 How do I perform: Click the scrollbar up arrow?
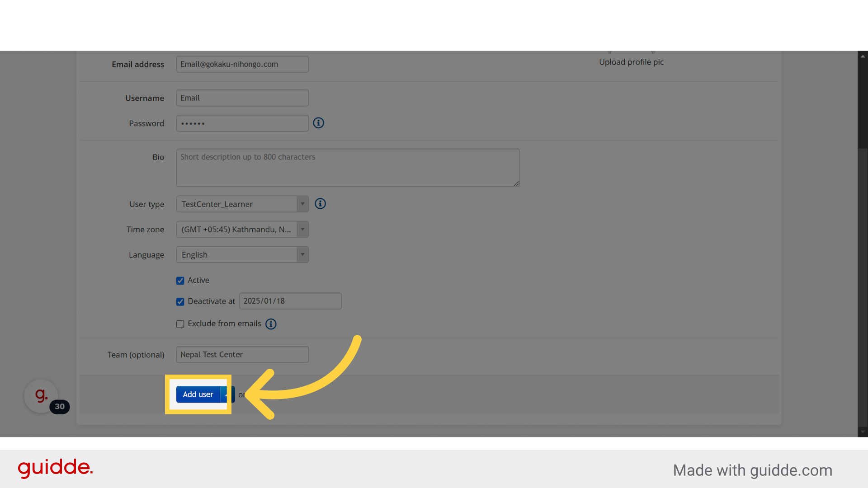[x=863, y=56]
